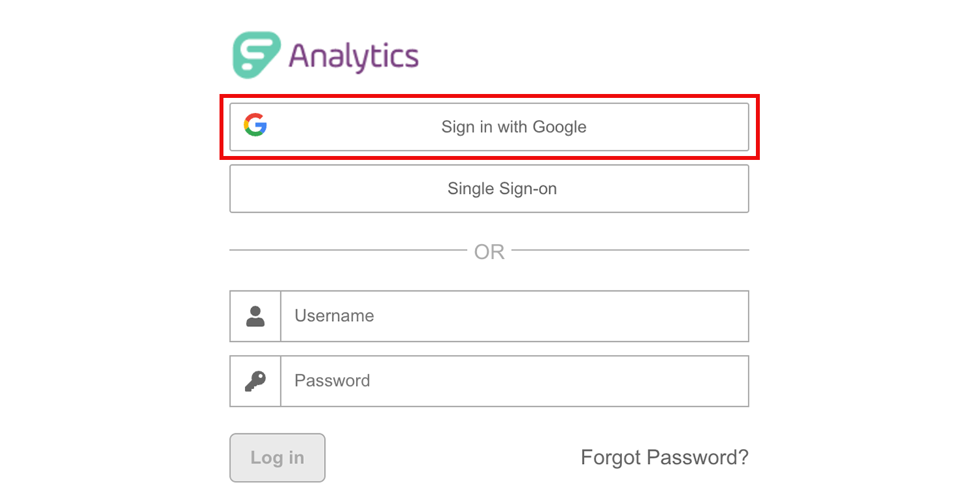Viewport: 980px width, 500px height.
Task: Choose the Single Sign-on option
Action: coord(489,189)
